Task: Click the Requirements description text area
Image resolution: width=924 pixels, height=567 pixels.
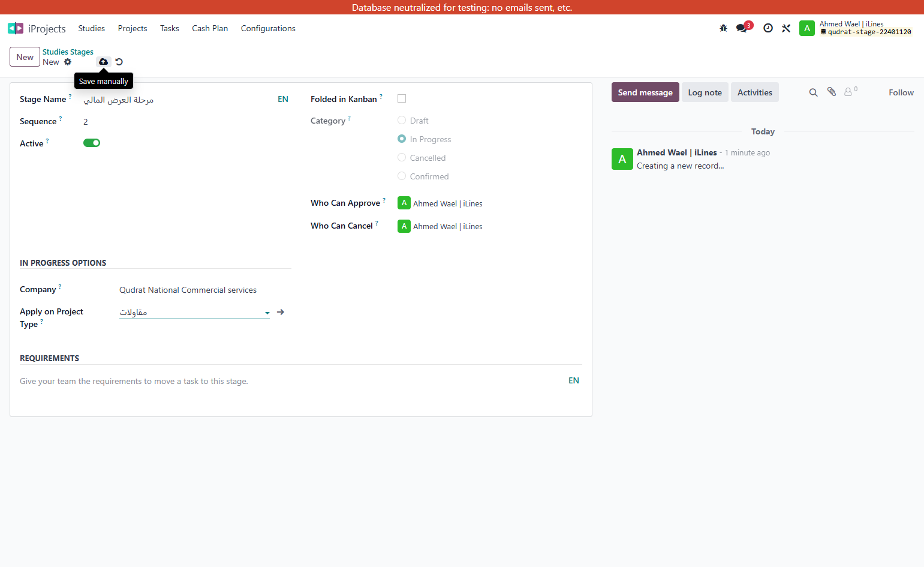Action: 293,381
